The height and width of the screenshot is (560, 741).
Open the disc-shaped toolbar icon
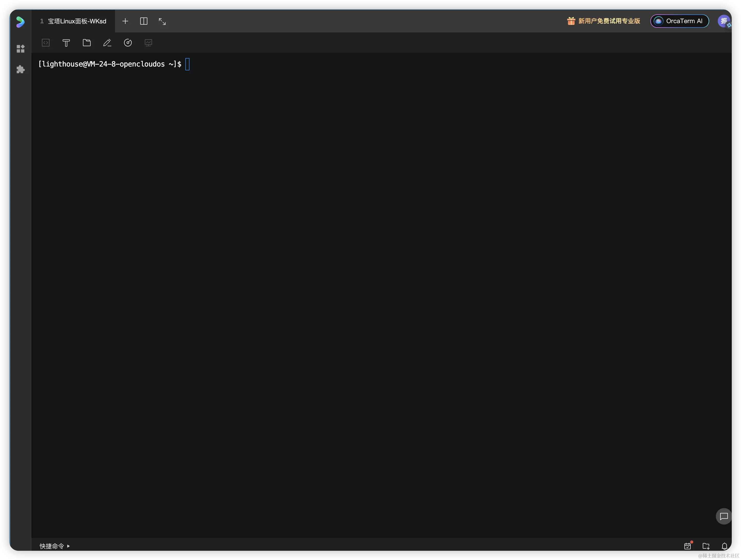click(128, 43)
